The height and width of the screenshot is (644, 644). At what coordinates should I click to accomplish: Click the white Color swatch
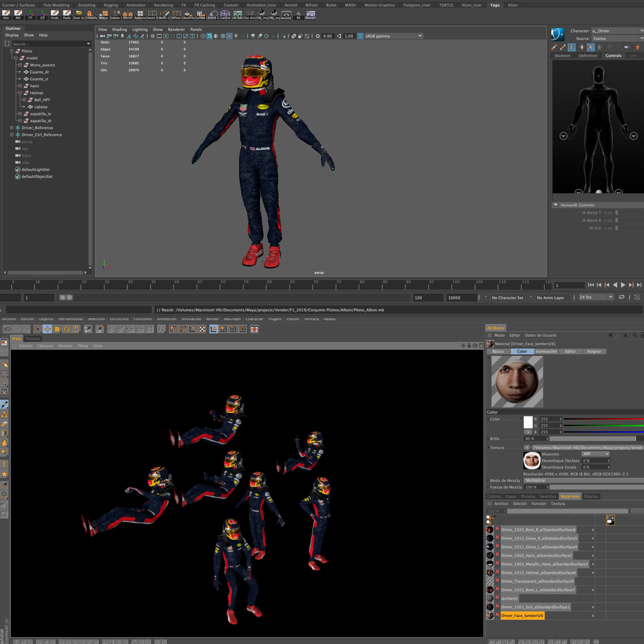point(528,422)
